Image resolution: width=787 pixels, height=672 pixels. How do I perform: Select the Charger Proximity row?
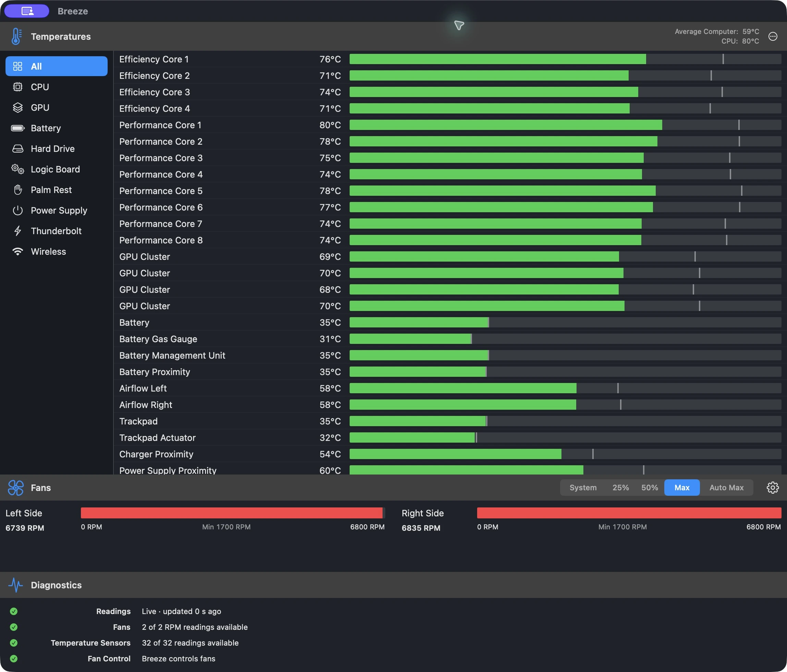coord(450,454)
